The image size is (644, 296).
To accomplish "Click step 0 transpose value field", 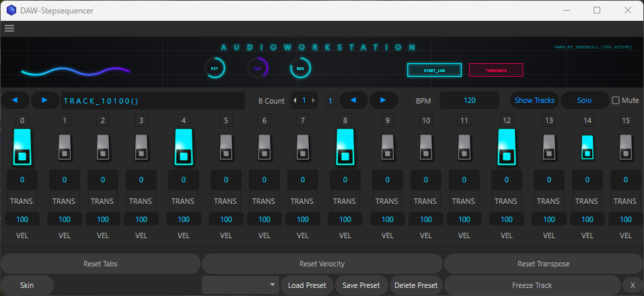I will pyautogui.click(x=22, y=180).
